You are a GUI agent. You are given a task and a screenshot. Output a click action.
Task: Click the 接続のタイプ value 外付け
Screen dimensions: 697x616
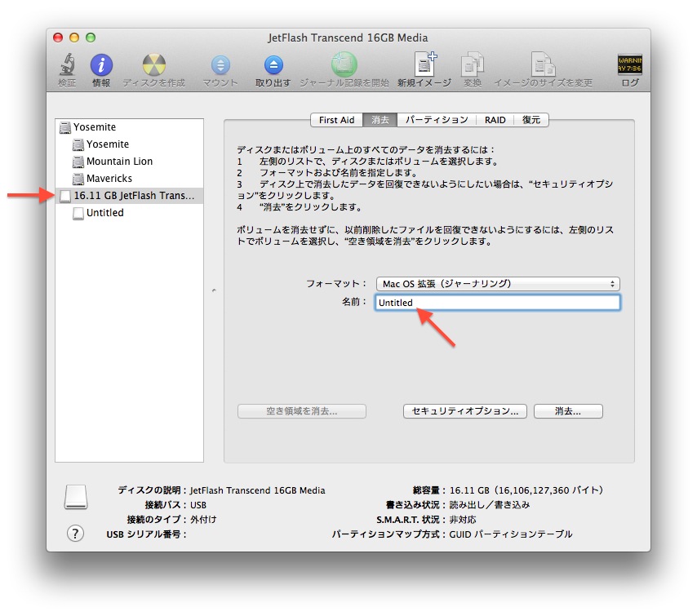[203, 520]
